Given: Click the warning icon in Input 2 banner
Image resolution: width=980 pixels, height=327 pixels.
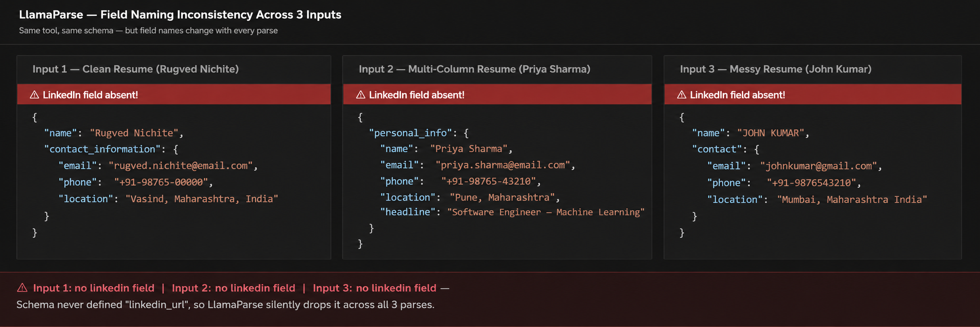Looking at the screenshot, I should (x=361, y=95).
